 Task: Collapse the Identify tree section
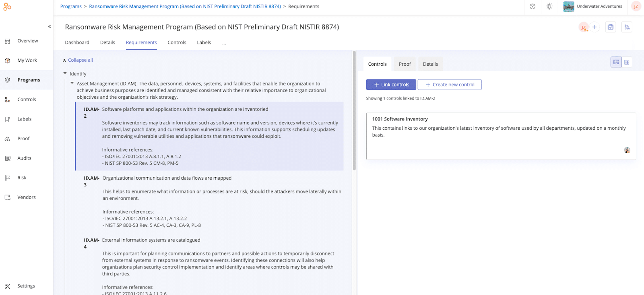tap(65, 73)
